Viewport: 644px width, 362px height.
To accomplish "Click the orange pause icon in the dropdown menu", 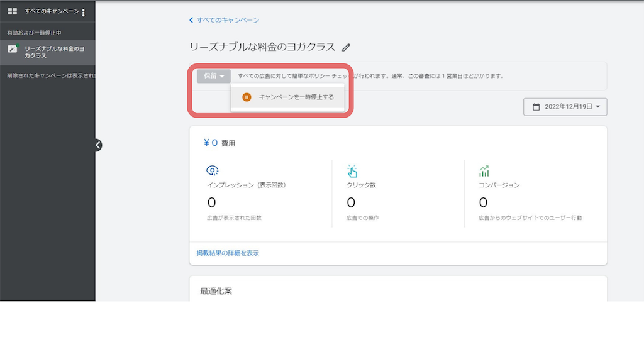I will 247,97.
